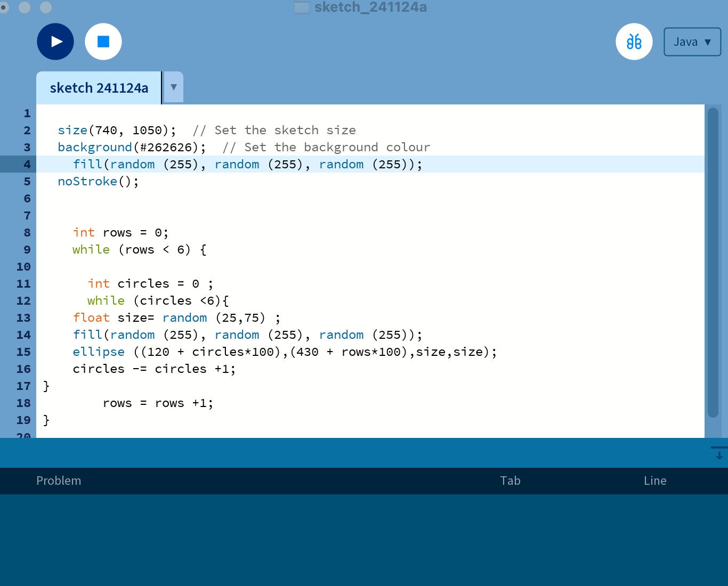Stop the running sketch
Viewport: 728px width, 586px height.
point(103,42)
